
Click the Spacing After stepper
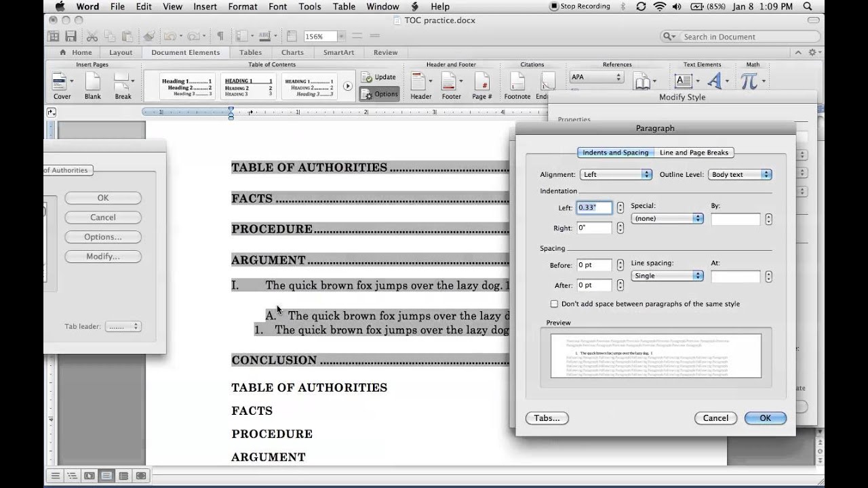620,285
